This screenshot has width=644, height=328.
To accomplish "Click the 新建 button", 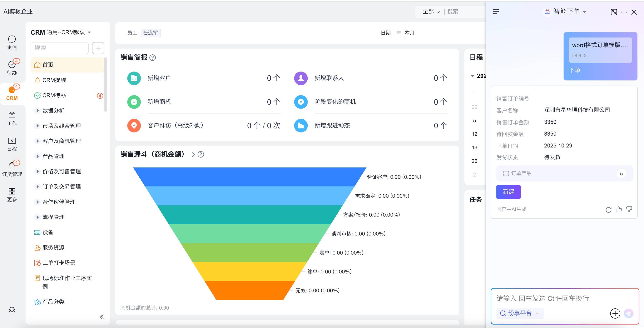I will (508, 192).
